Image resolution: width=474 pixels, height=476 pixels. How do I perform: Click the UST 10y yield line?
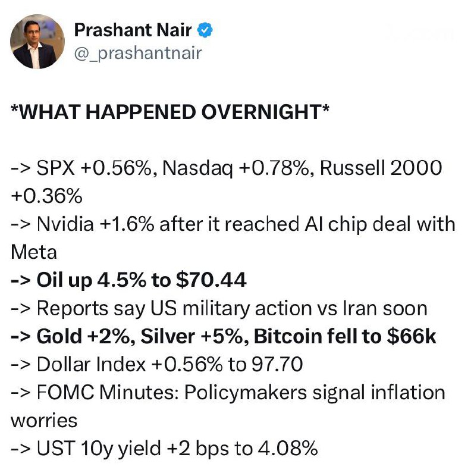[x=164, y=448]
